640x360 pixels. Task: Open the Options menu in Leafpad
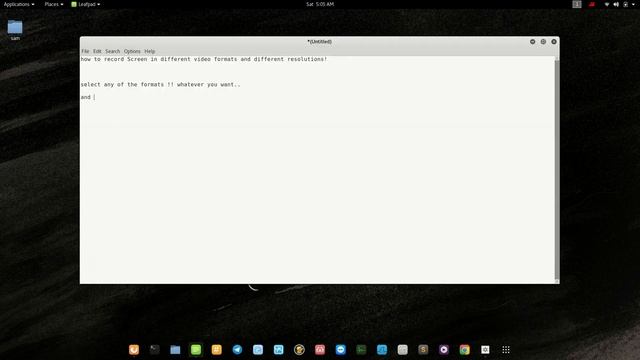click(132, 51)
